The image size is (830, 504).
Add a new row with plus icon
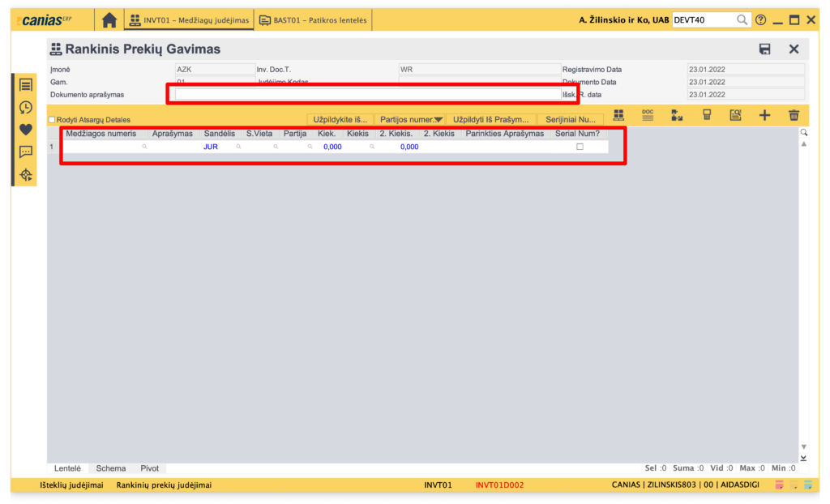[x=764, y=116]
